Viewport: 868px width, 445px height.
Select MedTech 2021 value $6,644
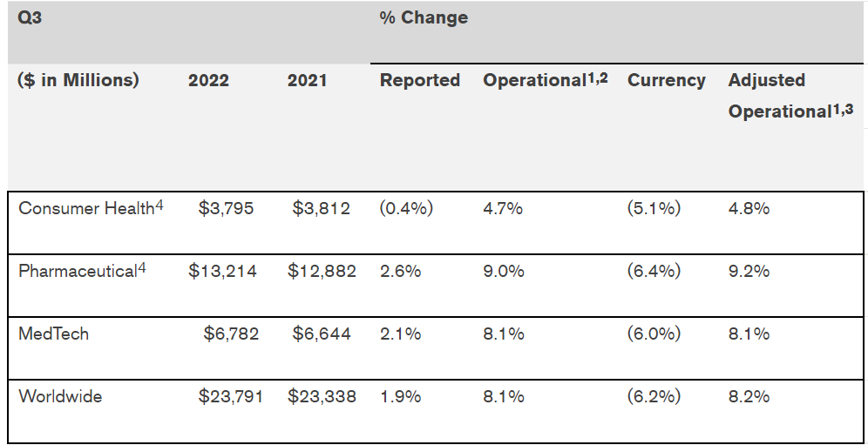tap(321, 334)
